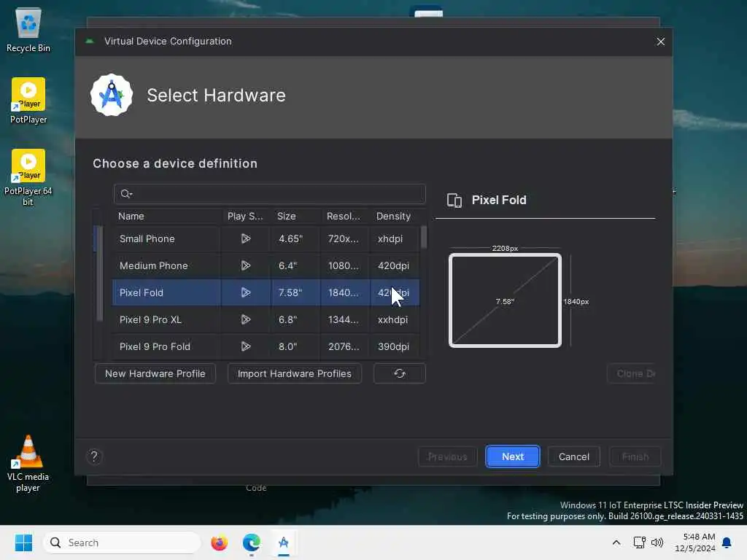Select the VLC media player desktop shortcut
The image size is (747, 560).
coord(28,464)
